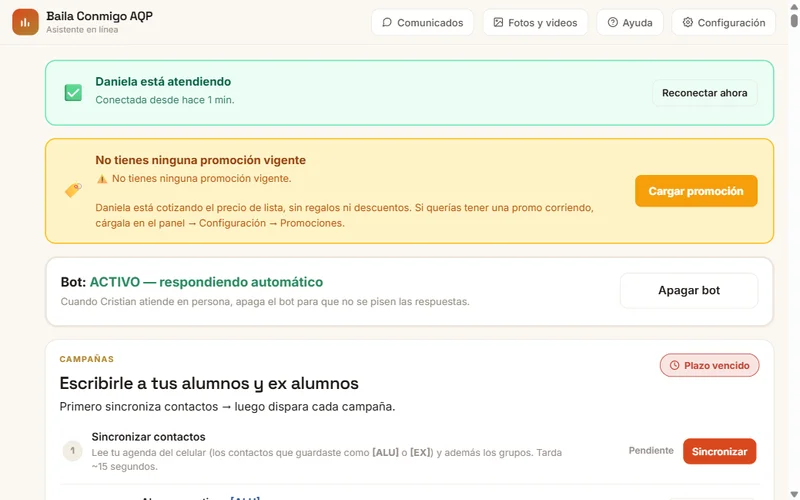The width and height of the screenshot is (800, 500).
Task: Open Configuración from the top bar
Action: (723, 22)
